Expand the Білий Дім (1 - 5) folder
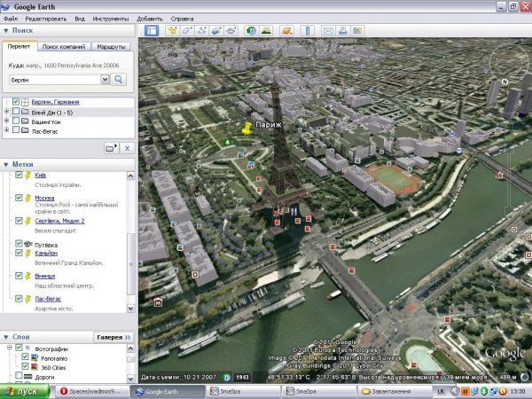 [6, 112]
